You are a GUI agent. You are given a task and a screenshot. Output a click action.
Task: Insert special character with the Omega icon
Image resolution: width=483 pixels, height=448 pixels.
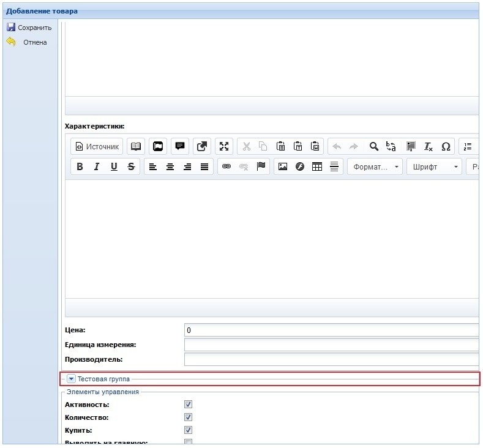coord(446,147)
